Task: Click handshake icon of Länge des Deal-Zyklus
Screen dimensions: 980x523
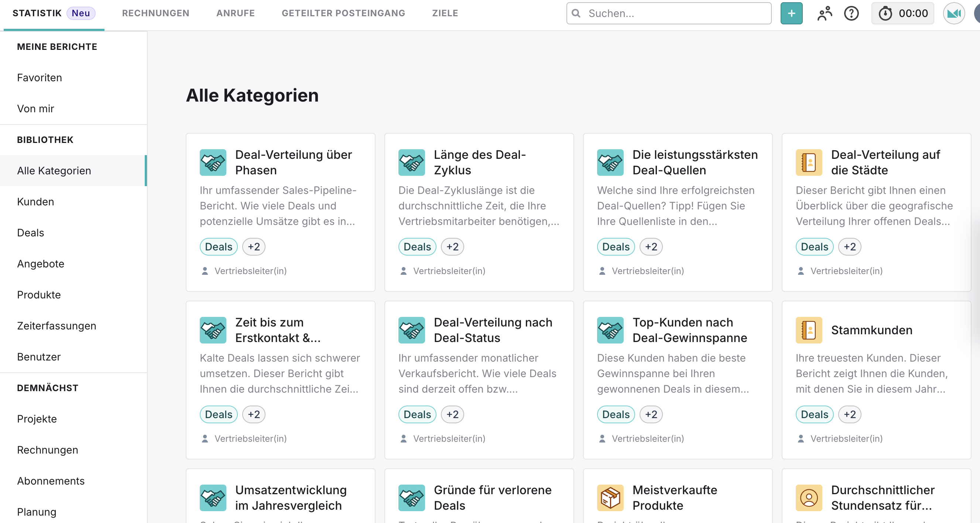Action: pyautogui.click(x=412, y=163)
